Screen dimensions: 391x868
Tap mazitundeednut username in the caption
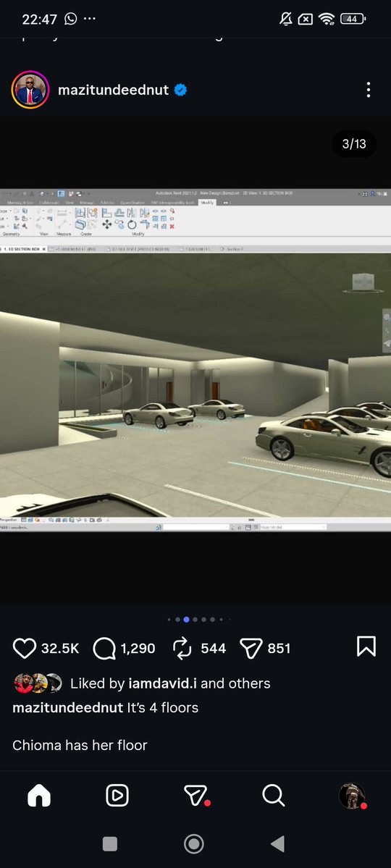point(67,707)
